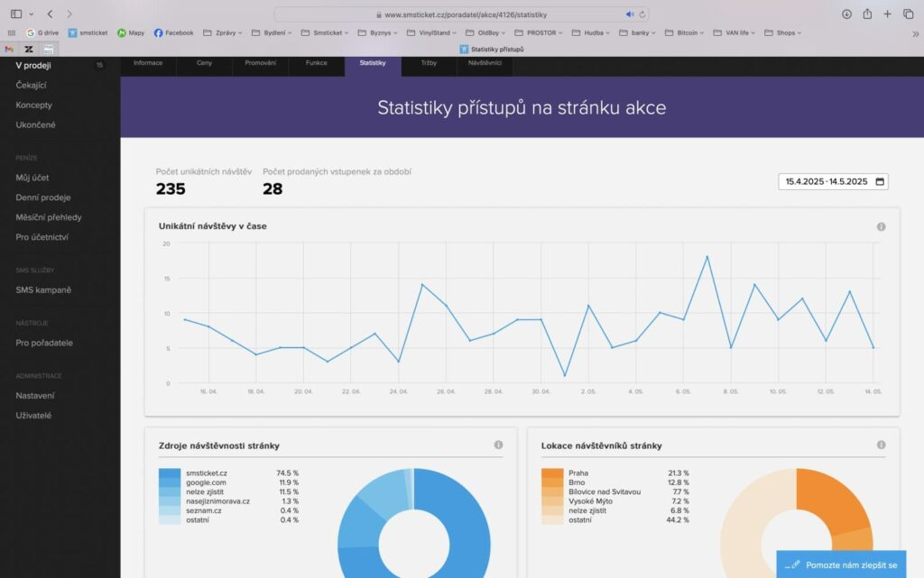Open the smsticket favorite in the bookmarks bar
This screenshot has height=578, width=924.
point(88,32)
